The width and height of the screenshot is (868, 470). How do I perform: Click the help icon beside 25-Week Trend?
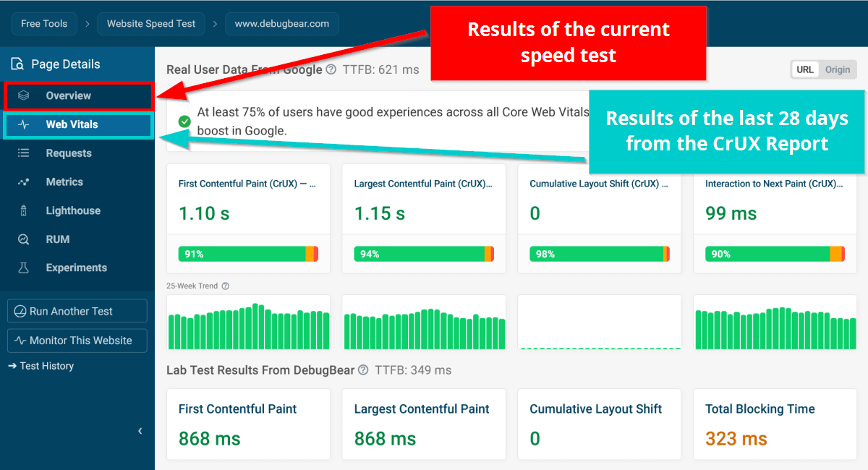(225, 286)
